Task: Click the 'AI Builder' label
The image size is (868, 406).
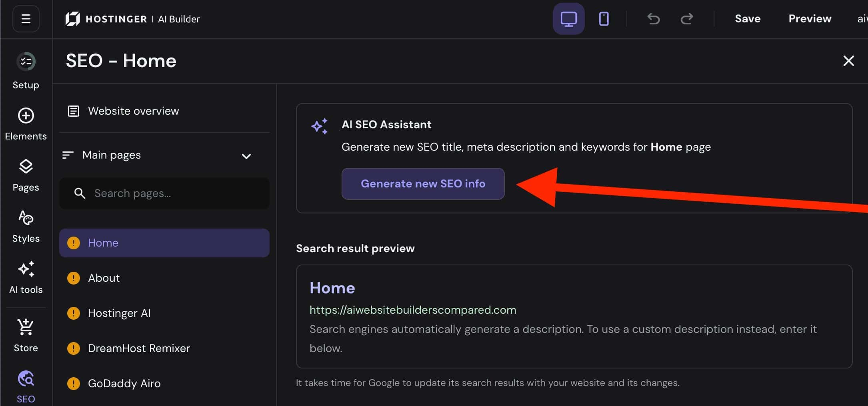Action: pos(179,19)
